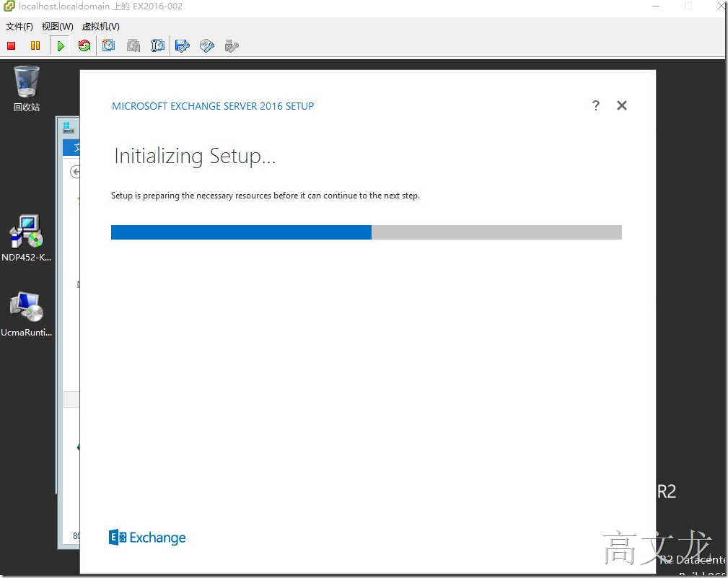728x578 pixels.
Task: Pause the virtual machine
Action: [35, 45]
